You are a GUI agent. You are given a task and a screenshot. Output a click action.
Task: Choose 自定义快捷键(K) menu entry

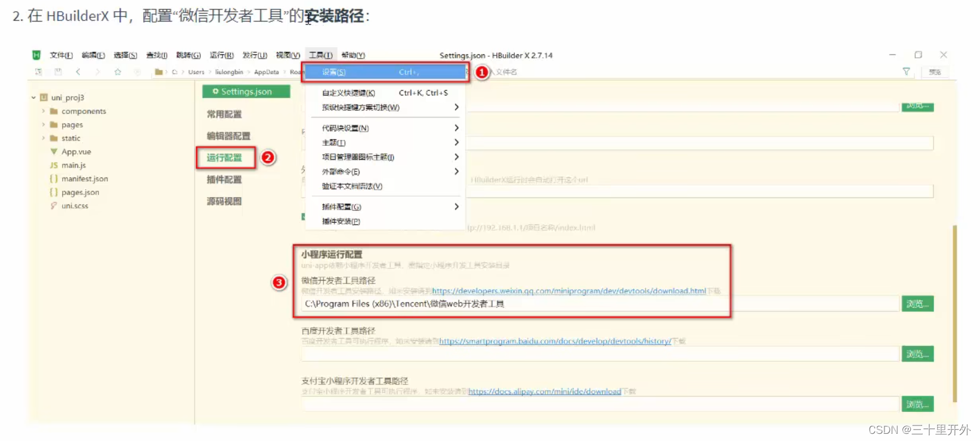click(385, 93)
